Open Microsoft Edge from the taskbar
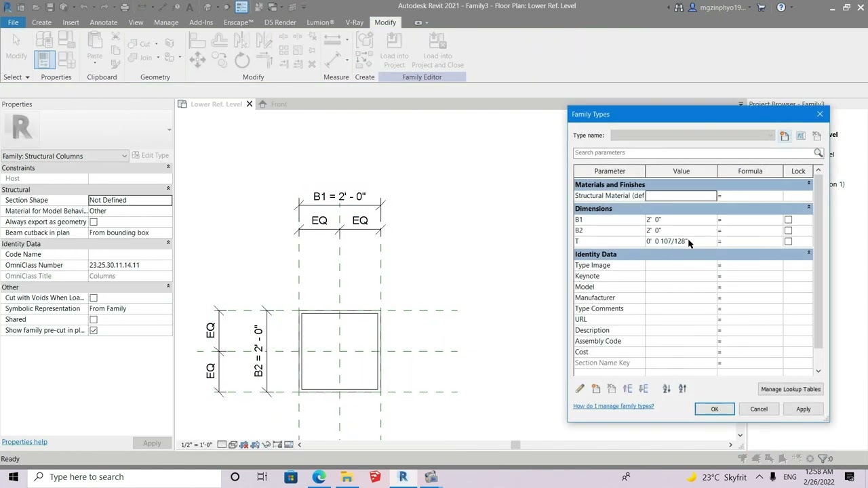The image size is (868, 488). point(319,477)
